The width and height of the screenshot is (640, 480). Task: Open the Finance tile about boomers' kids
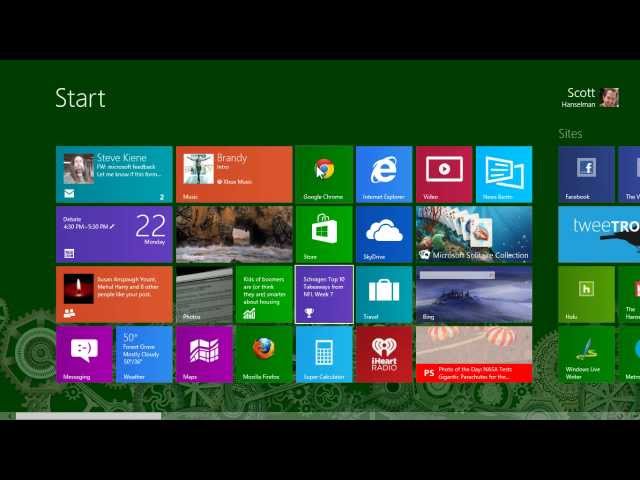click(x=264, y=295)
